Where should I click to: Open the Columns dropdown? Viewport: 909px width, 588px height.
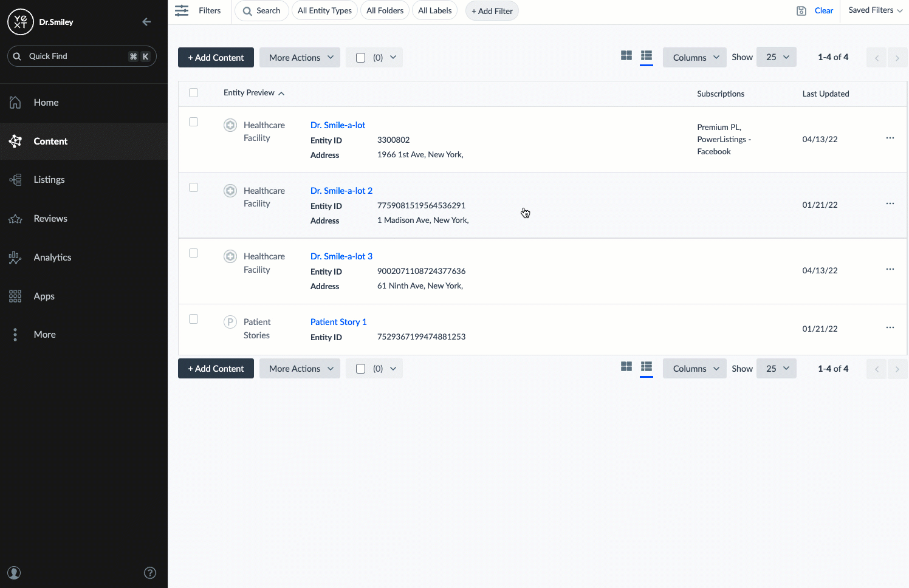point(694,56)
